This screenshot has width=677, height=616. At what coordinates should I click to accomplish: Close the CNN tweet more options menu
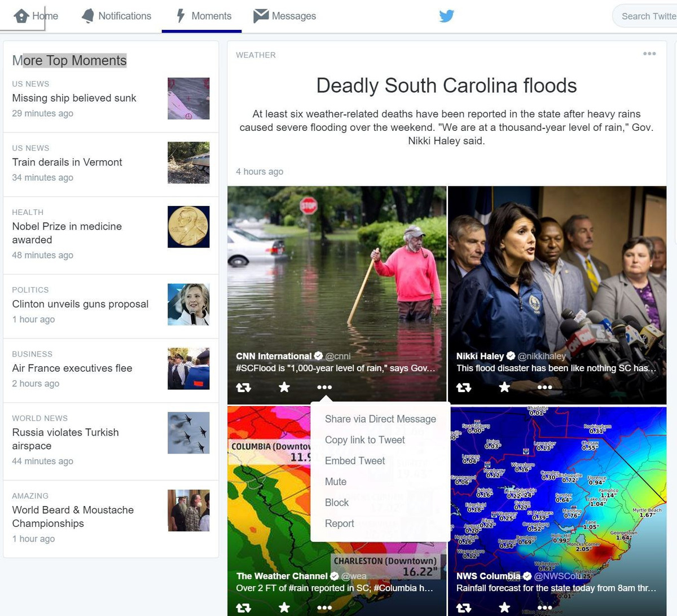[324, 388]
